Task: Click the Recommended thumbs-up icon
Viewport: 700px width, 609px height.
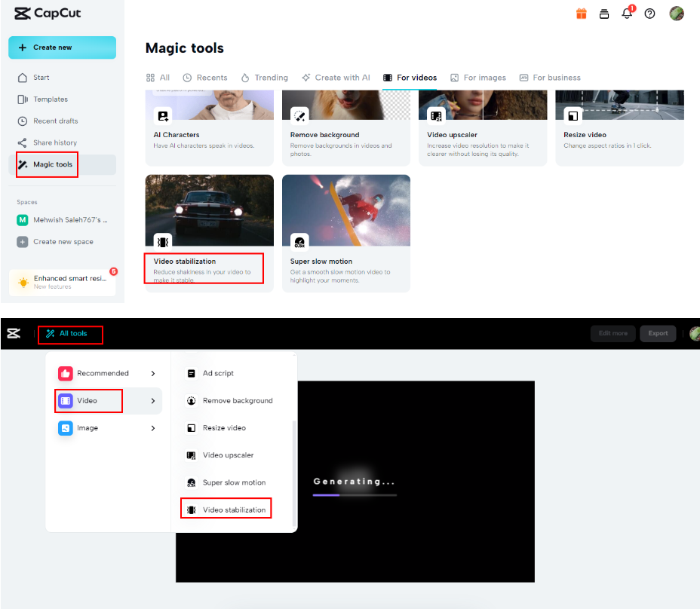Action: click(x=66, y=373)
